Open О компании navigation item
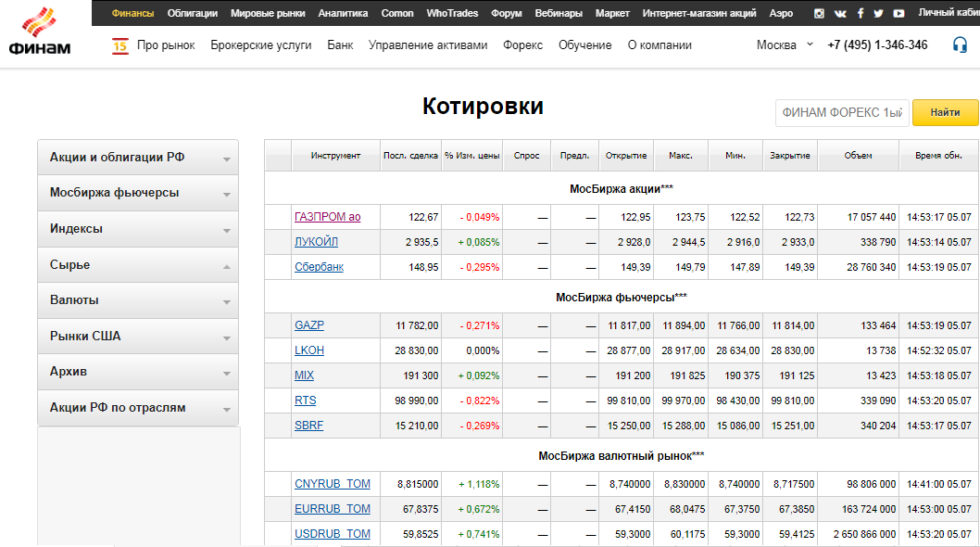The image size is (980, 547). (660, 45)
